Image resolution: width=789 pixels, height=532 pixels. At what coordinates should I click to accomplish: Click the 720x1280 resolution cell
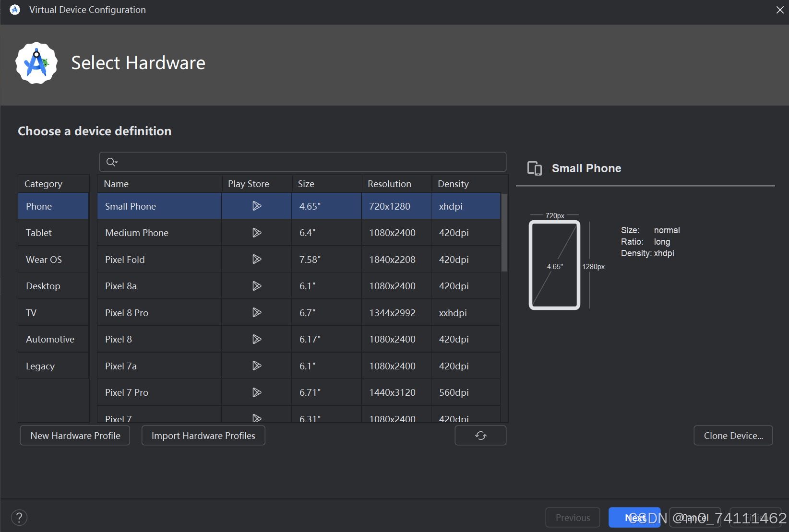coord(396,206)
